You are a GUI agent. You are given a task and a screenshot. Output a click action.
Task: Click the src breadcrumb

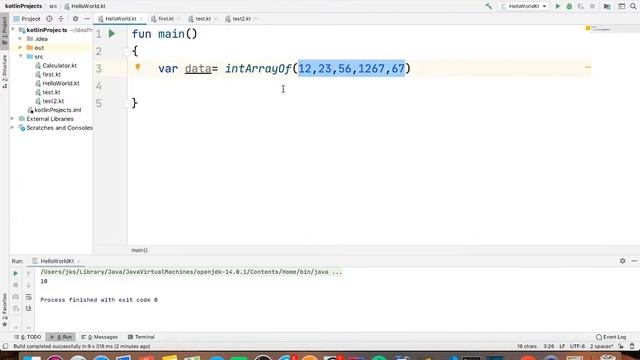click(x=53, y=6)
